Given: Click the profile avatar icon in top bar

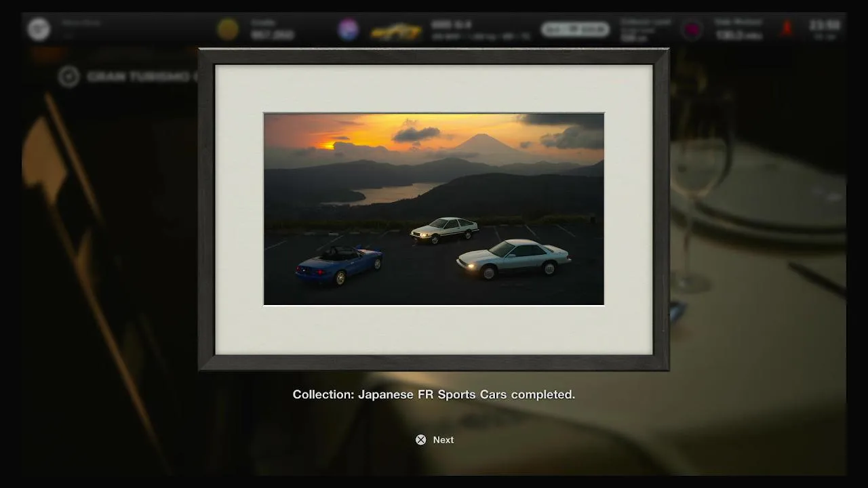Looking at the screenshot, I should 39,29.
